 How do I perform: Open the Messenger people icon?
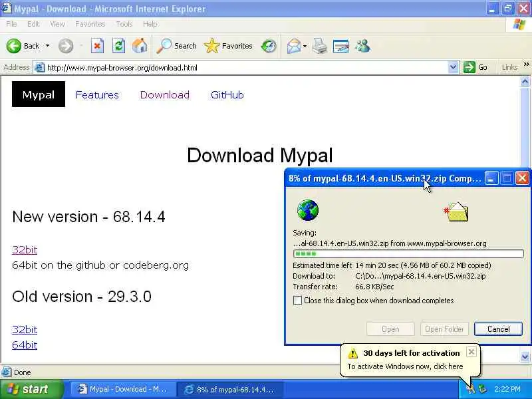point(362,46)
